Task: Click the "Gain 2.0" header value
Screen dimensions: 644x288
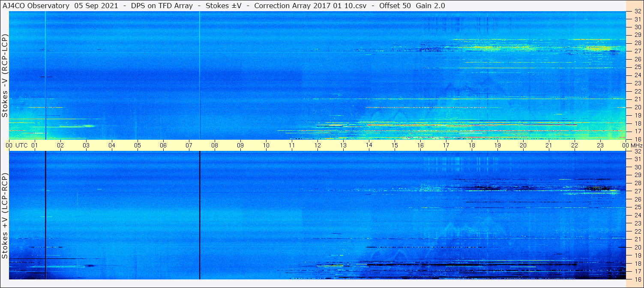Action: (430, 6)
